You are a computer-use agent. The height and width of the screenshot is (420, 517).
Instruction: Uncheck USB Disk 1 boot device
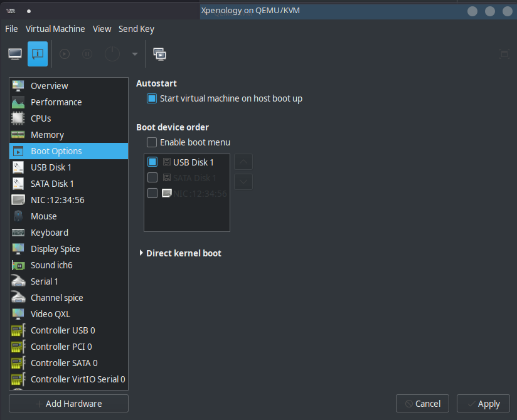[152, 162]
